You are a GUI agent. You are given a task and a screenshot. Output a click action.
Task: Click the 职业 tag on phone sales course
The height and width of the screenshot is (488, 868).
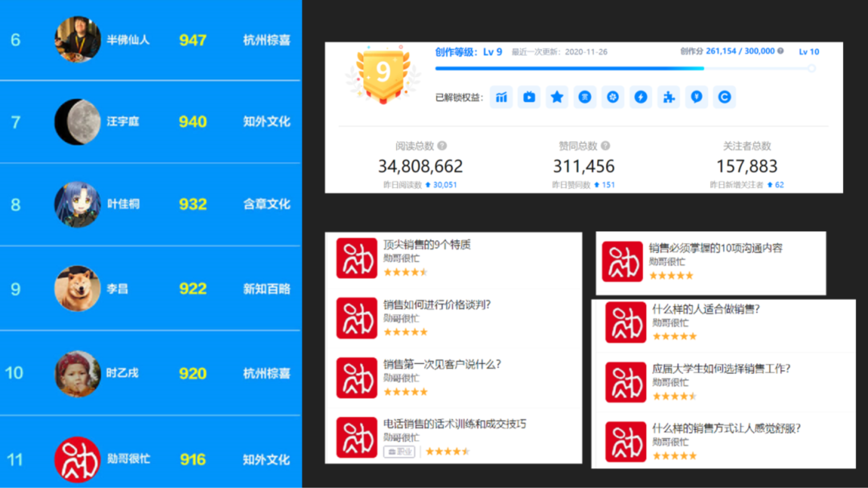pyautogui.click(x=399, y=451)
